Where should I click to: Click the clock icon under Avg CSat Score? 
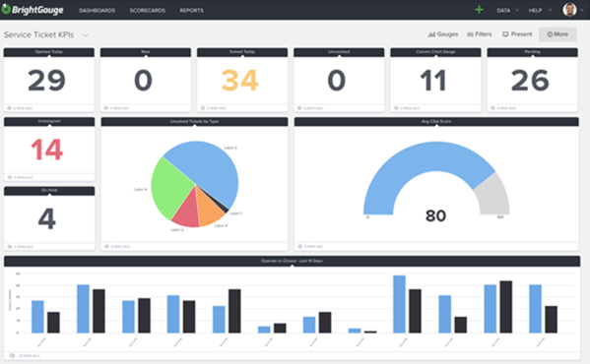tap(299, 246)
